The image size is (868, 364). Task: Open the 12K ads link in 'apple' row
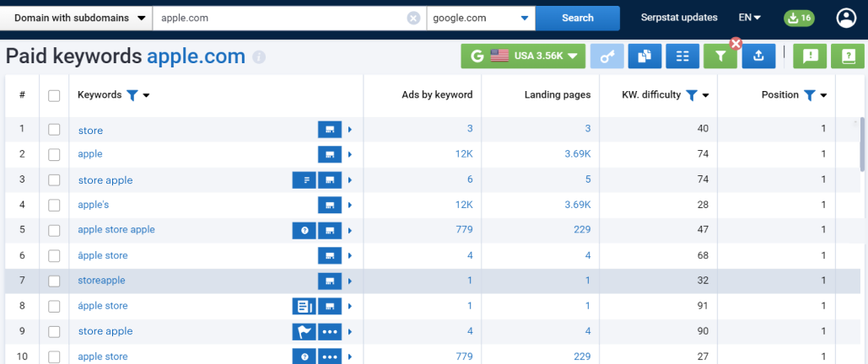click(464, 154)
